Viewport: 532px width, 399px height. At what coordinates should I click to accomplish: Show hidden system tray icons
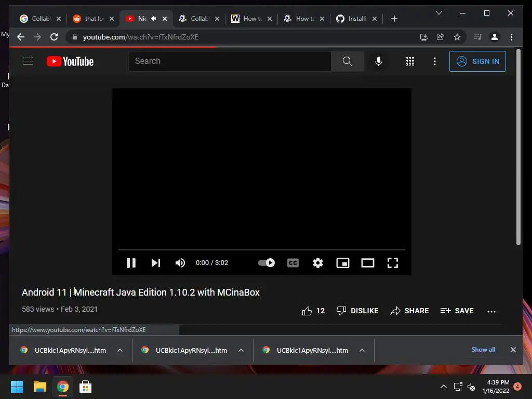(444, 387)
